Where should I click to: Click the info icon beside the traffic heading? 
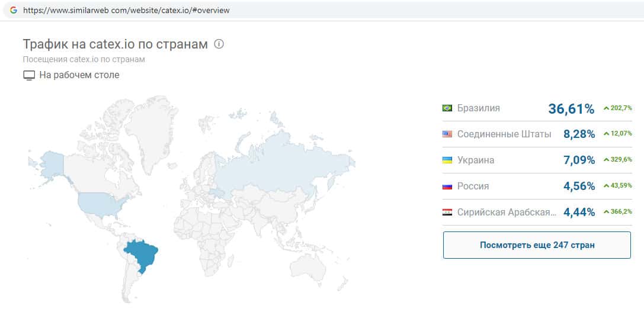point(219,44)
